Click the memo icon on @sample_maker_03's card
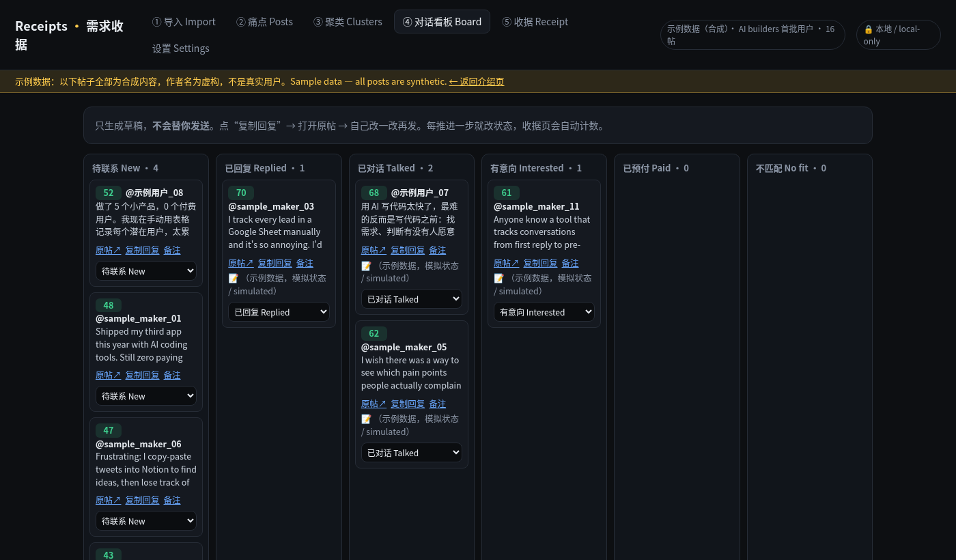This screenshot has height=560, width=956. [234, 279]
